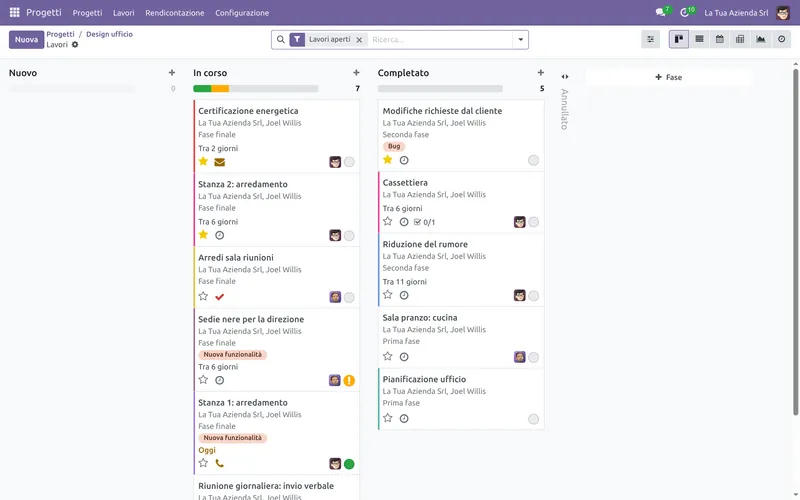Star the Stanza 1: arredamento task
The height and width of the screenshot is (500, 800).
tap(203, 463)
